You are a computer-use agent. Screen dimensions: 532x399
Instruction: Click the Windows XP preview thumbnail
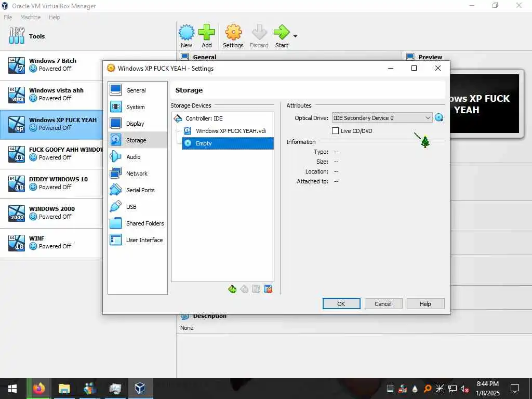click(485, 103)
